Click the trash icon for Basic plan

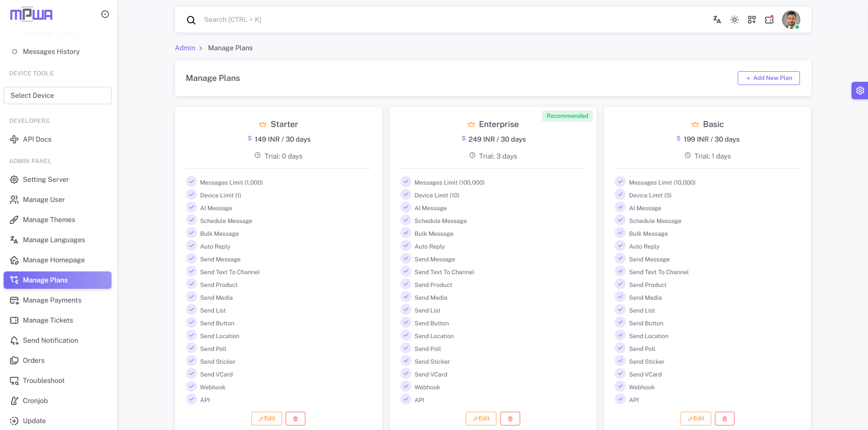coord(724,419)
